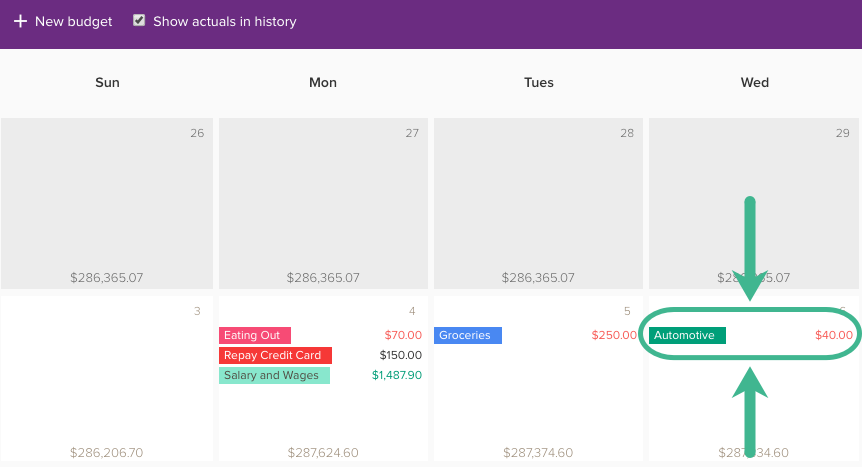This screenshot has height=468, width=862.
Task: Toggle the Show actuals in history checkbox
Action: pos(139,20)
